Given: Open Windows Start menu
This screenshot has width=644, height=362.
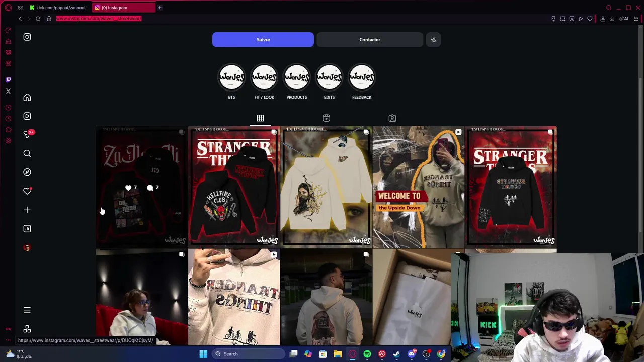Looking at the screenshot, I should pos(203,354).
